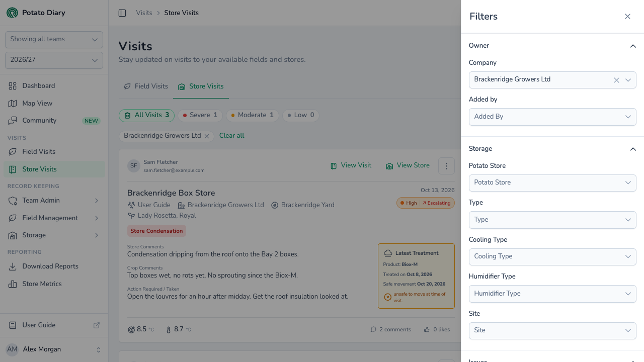Open the Humidifier Type dropdown
Viewport: 644px width, 362px height.
click(552, 294)
